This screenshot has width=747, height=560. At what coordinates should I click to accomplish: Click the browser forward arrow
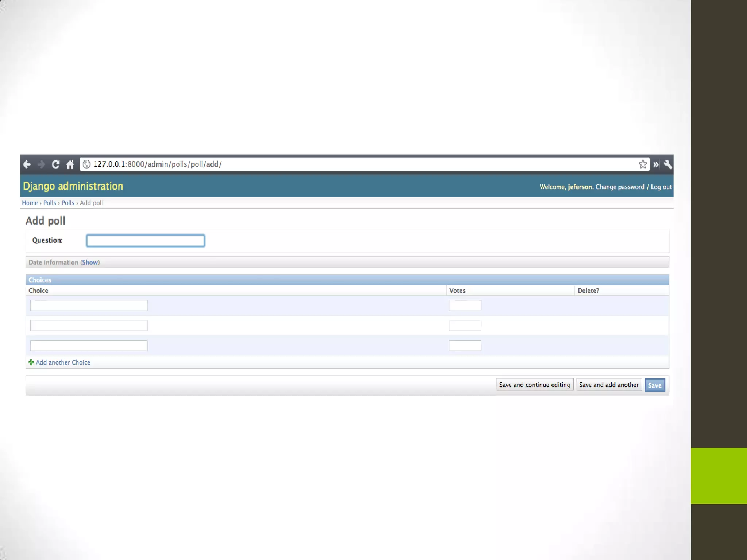click(41, 164)
